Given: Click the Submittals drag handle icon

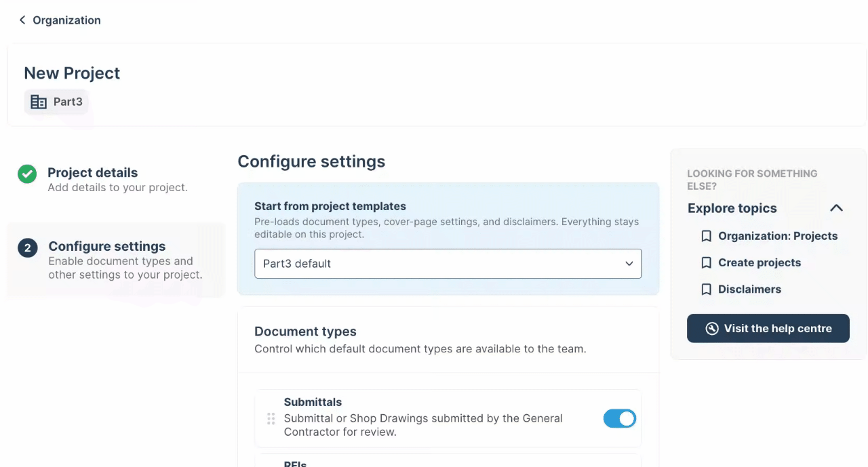Looking at the screenshot, I should click(271, 419).
